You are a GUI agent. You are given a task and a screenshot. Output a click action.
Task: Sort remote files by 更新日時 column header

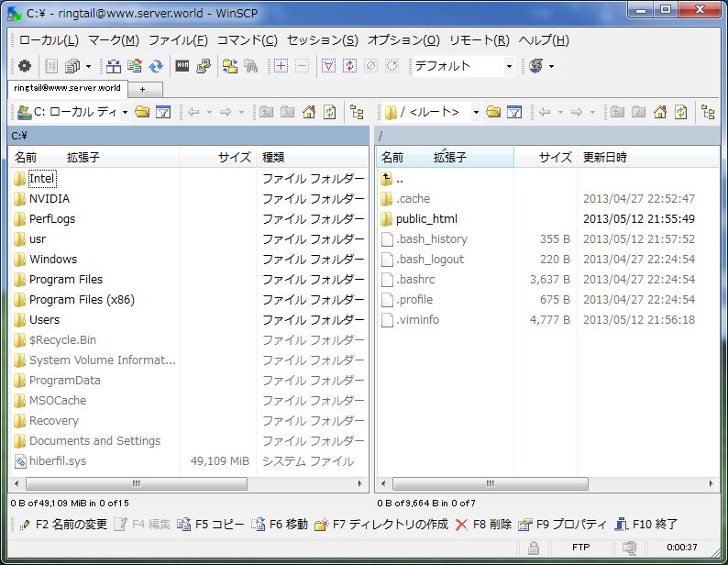(x=648, y=158)
